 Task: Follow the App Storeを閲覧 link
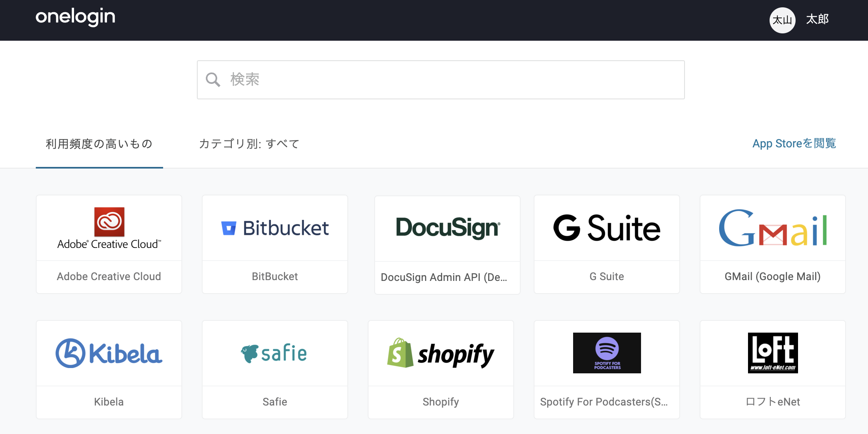(794, 143)
